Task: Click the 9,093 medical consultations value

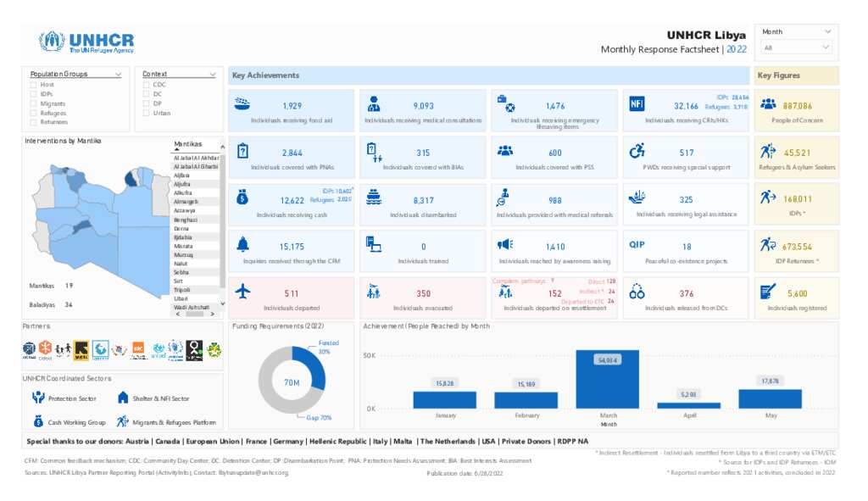Action: pyautogui.click(x=424, y=106)
